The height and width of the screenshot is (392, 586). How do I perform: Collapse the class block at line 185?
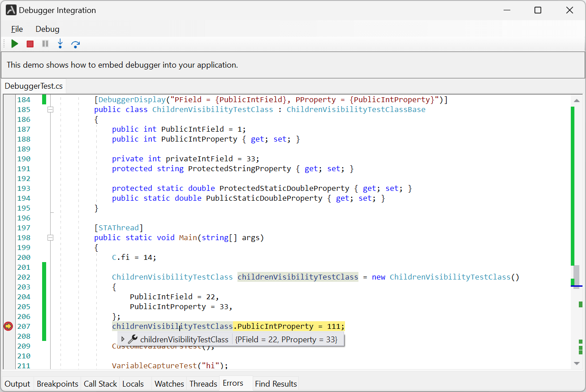click(51, 109)
